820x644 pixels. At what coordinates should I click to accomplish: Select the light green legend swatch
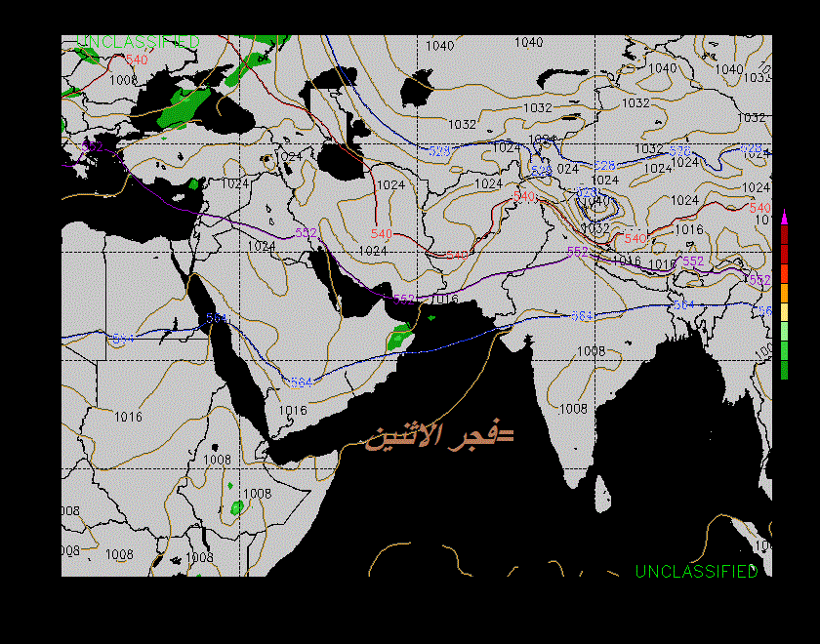[784, 331]
